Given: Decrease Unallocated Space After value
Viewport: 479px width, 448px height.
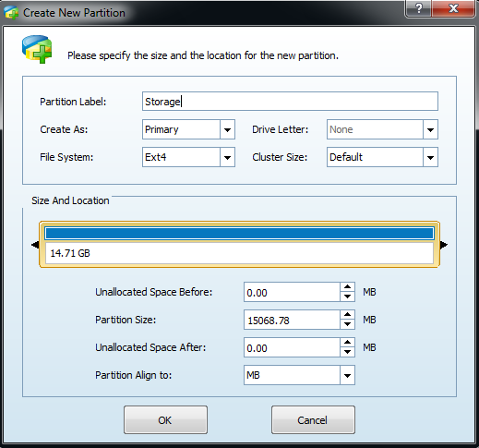Looking at the screenshot, I should tap(347, 352).
